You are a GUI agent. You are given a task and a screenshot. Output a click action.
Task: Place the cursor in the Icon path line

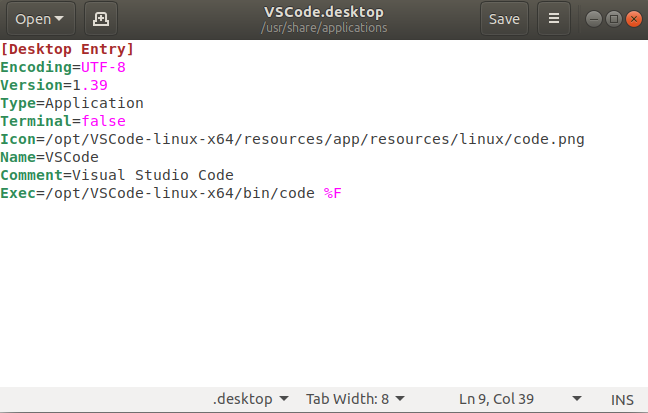(x=292, y=139)
